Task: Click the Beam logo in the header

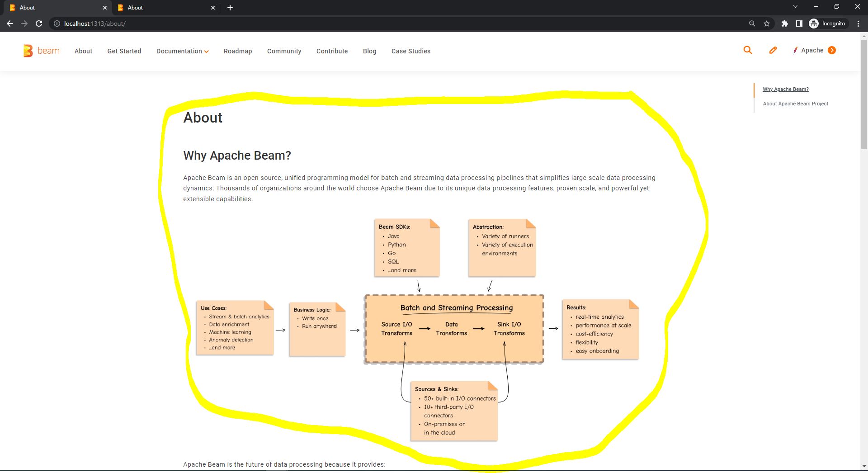Action: [x=41, y=51]
